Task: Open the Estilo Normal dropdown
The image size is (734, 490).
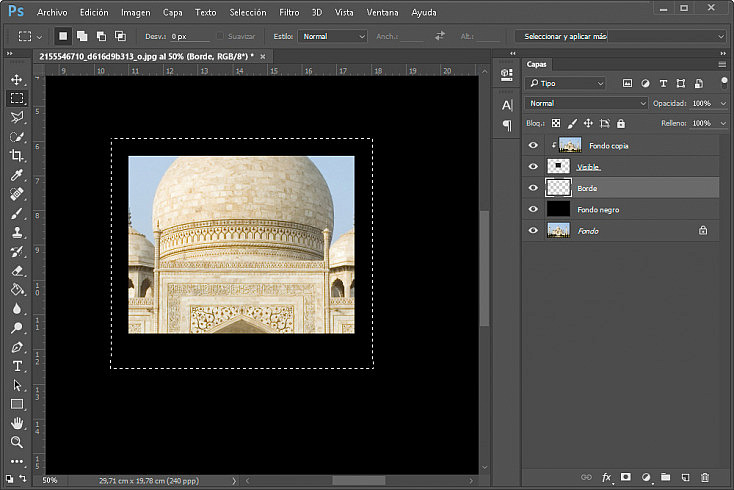Action: pyautogui.click(x=332, y=36)
